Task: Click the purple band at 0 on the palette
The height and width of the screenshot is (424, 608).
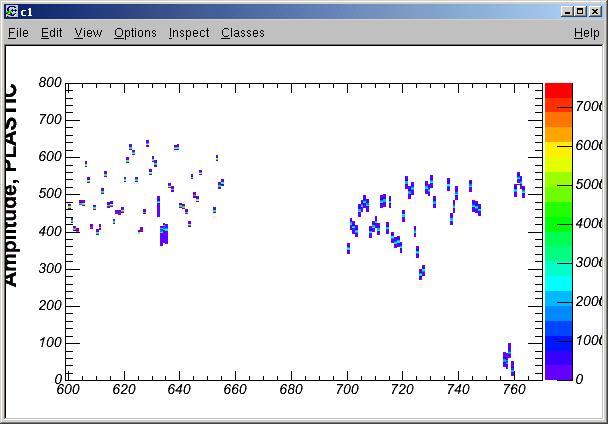Action: (x=559, y=373)
